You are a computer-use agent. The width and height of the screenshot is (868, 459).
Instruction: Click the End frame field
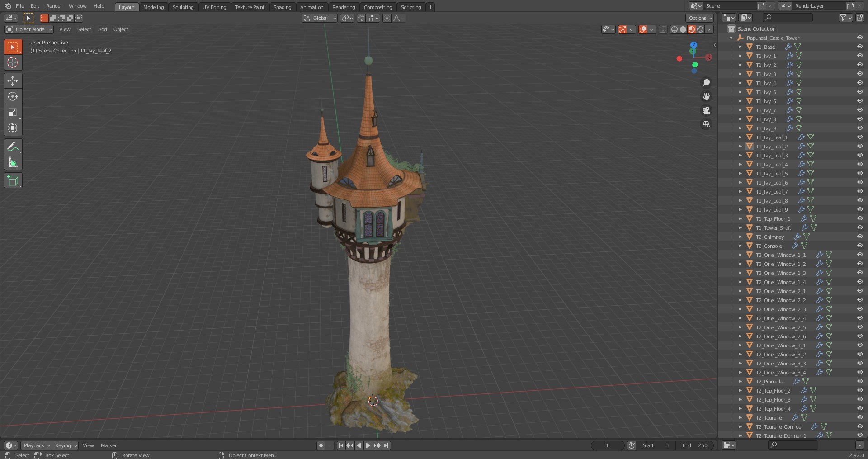click(695, 445)
